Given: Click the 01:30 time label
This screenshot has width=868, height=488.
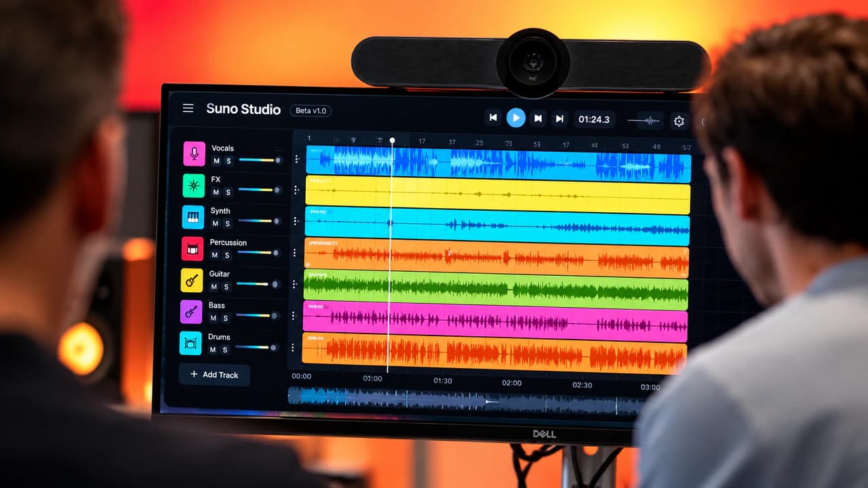Looking at the screenshot, I should click(x=443, y=381).
